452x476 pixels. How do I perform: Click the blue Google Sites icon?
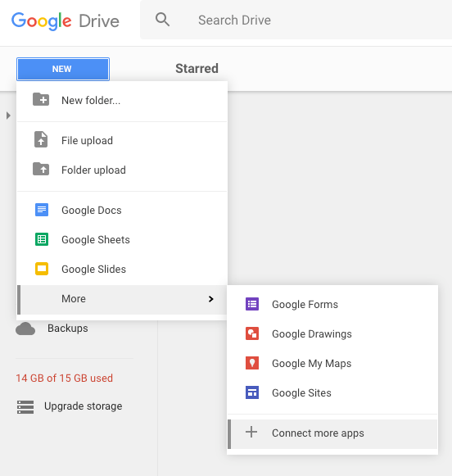pyautogui.click(x=252, y=392)
